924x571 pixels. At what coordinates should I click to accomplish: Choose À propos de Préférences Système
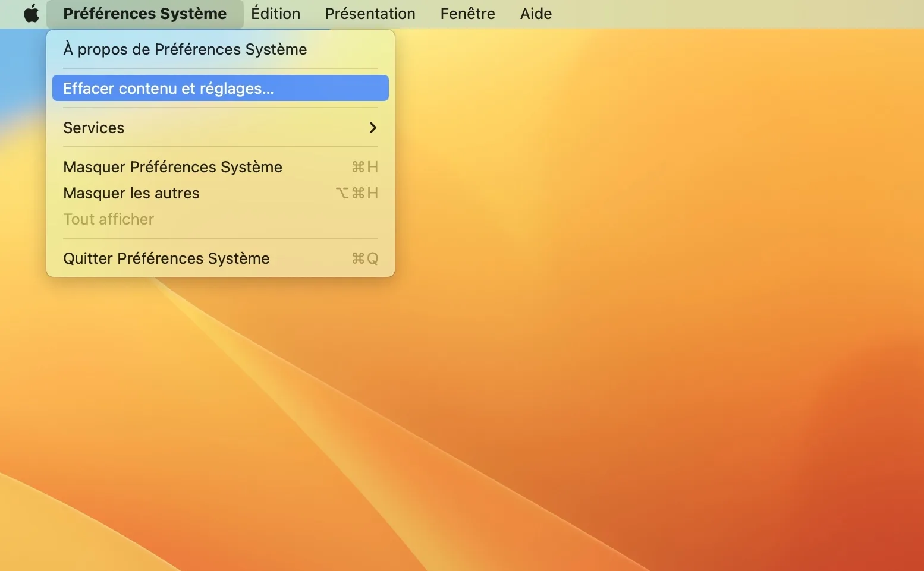pos(185,49)
